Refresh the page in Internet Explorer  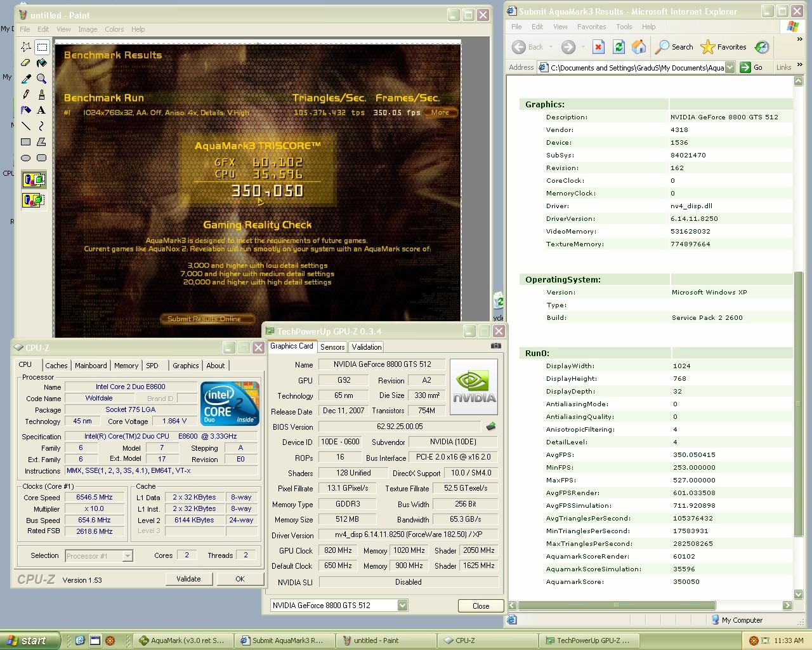point(619,47)
